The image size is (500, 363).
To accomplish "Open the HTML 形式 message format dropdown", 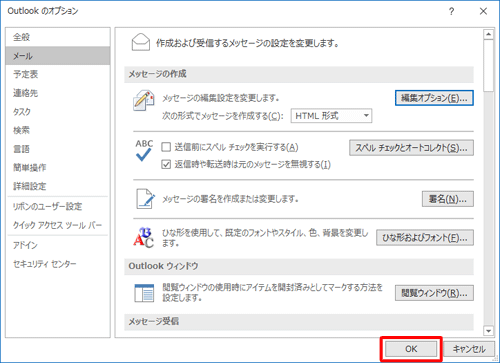I will [331, 116].
